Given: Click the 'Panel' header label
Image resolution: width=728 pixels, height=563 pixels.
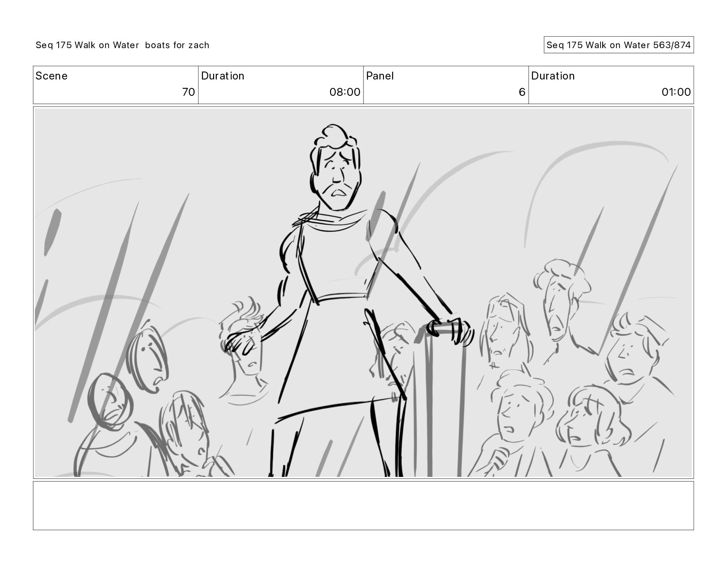Looking at the screenshot, I should click(x=380, y=76).
